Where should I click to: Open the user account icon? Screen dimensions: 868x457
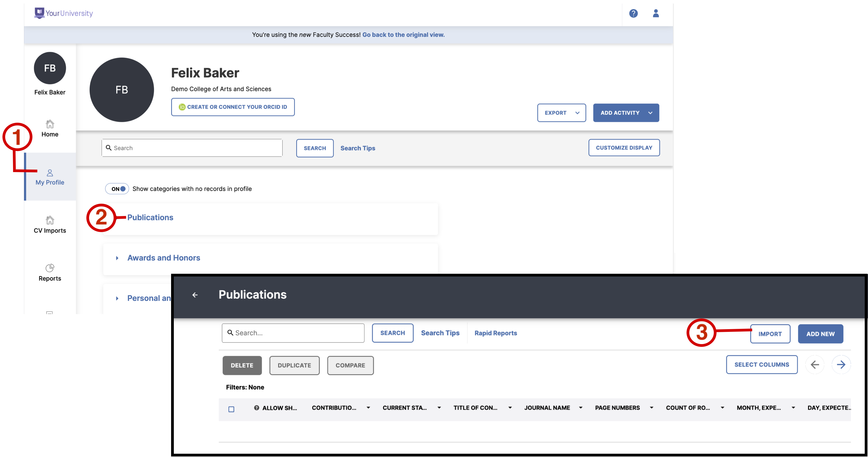(x=655, y=13)
